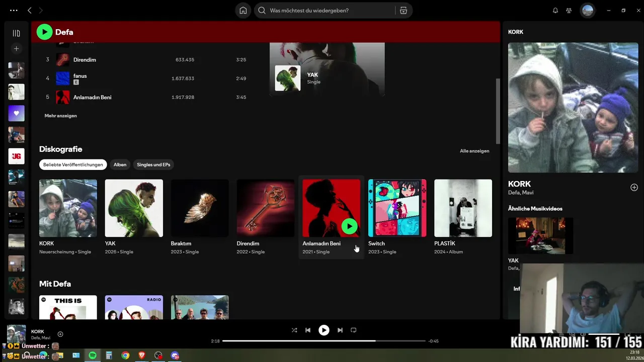Open the first playlist thumbnail in the sidebar

coord(16,70)
